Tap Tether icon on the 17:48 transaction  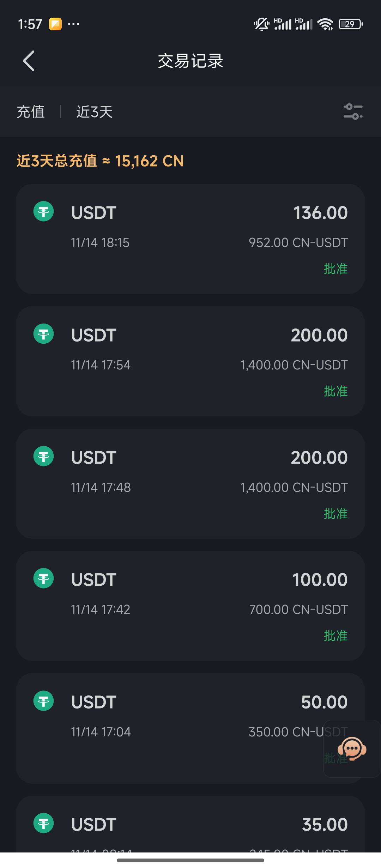pos(44,456)
